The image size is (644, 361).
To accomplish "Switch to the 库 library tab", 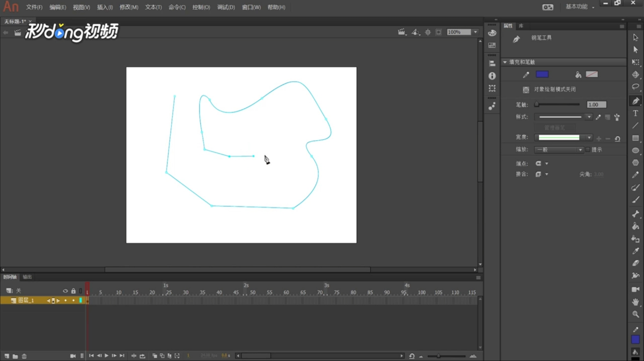I will coord(521,26).
